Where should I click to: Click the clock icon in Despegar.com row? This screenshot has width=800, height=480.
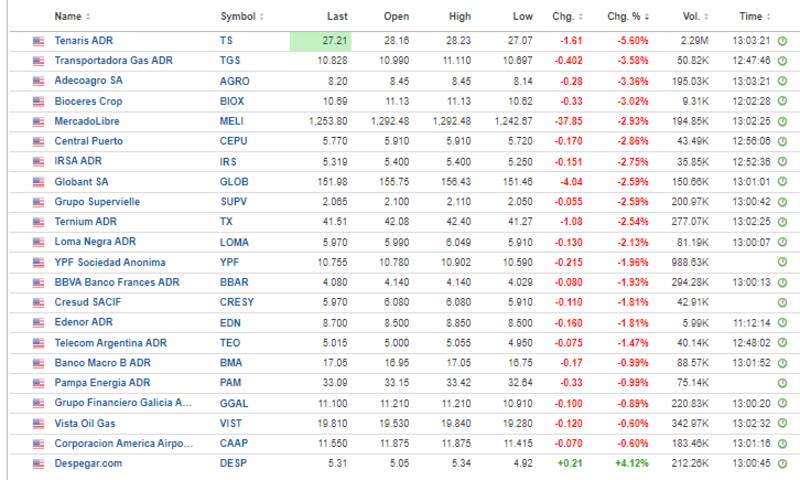point(782,463)
